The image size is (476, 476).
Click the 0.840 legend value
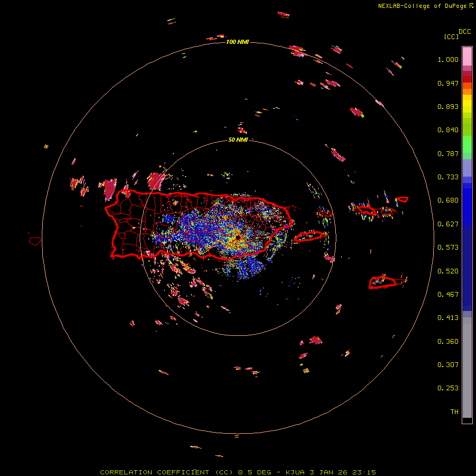[448, 130]
